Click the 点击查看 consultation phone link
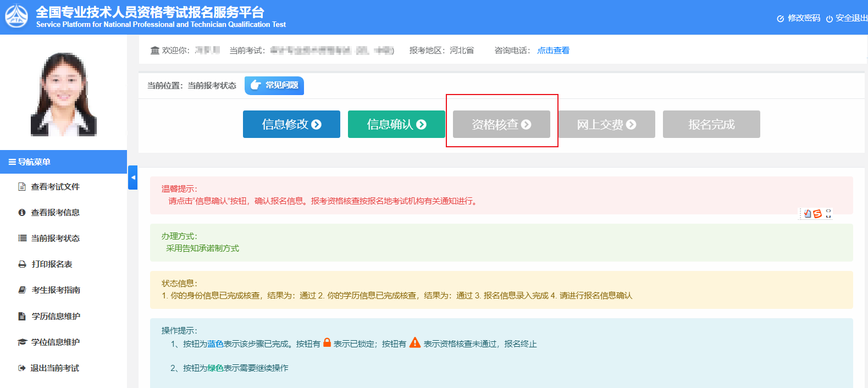Image resolution: width=868 pixels, height=388 pixels. (553, 51)
